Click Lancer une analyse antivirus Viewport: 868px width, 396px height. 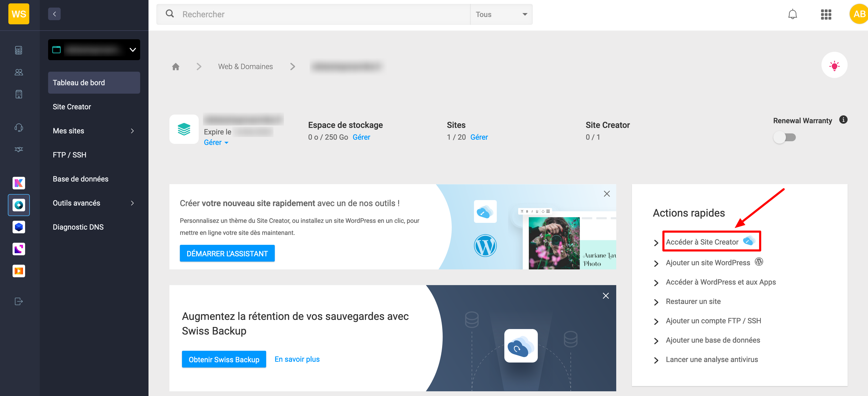(x=712, y=360)
